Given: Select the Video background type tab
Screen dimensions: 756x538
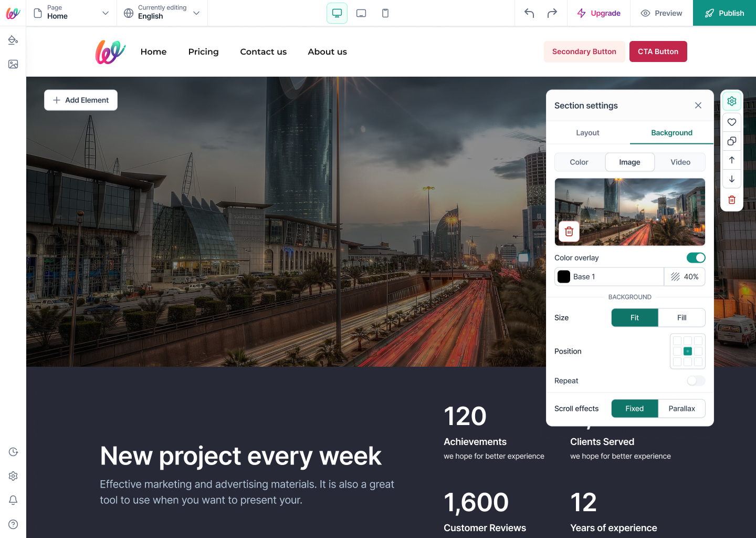Looking at the screenshot, I should tap(680, 162).
